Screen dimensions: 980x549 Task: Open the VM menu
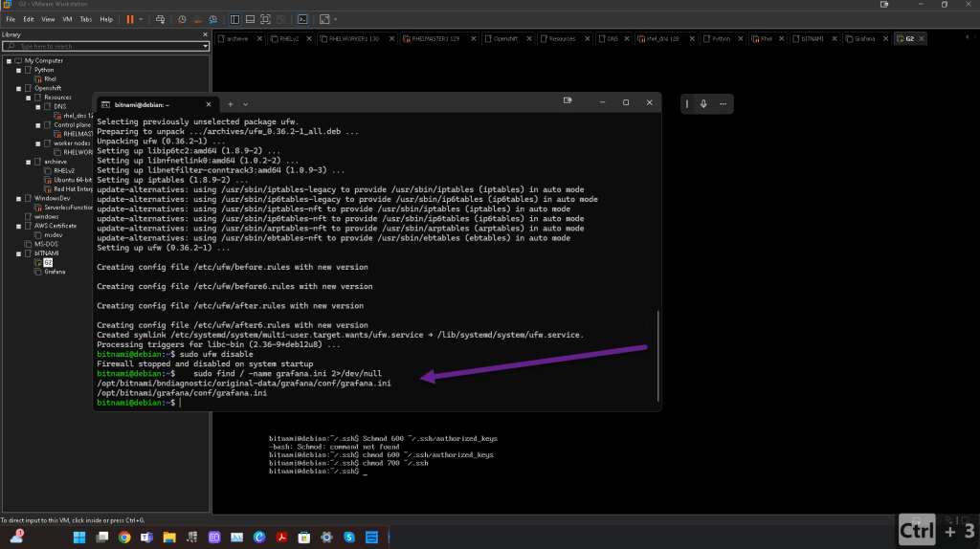(x=67, y=19)
